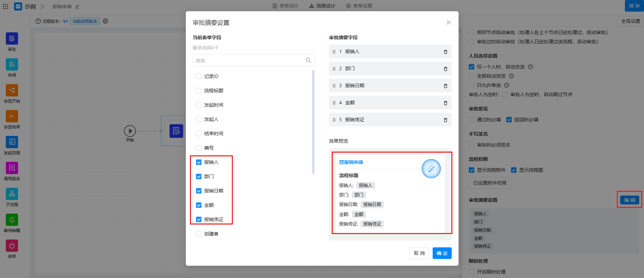Check the 记录ID checkbox
This screenshot has width=644, height=278.
click(x=199, y=76)
